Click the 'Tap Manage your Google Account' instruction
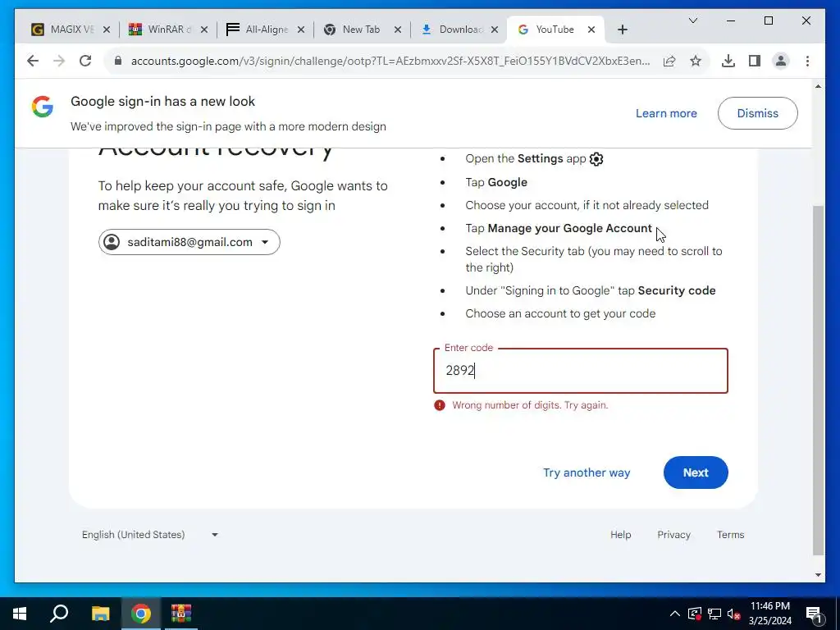 coord(558,228)
